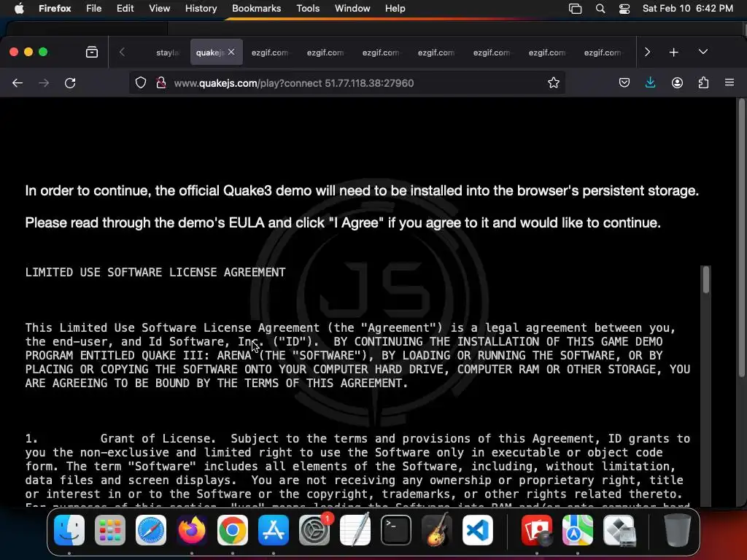Open Photo Booth from the Dock
Viewport: 747px width, 560px height.
tap(537, 530)
